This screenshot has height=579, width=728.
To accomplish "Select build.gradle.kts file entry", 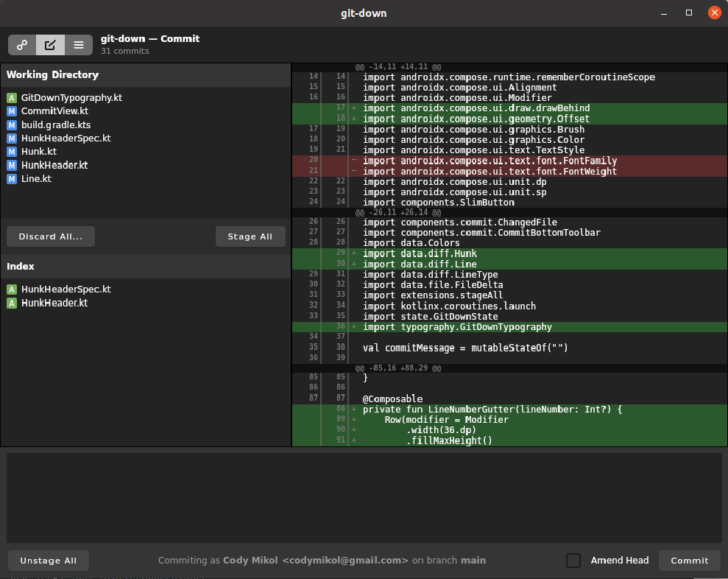I will [x=56, y=125].
